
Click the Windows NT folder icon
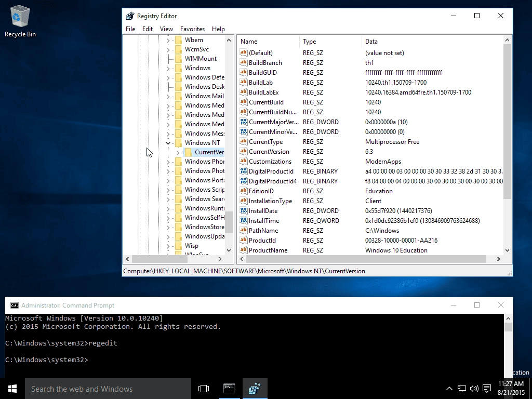coord(179,143)
